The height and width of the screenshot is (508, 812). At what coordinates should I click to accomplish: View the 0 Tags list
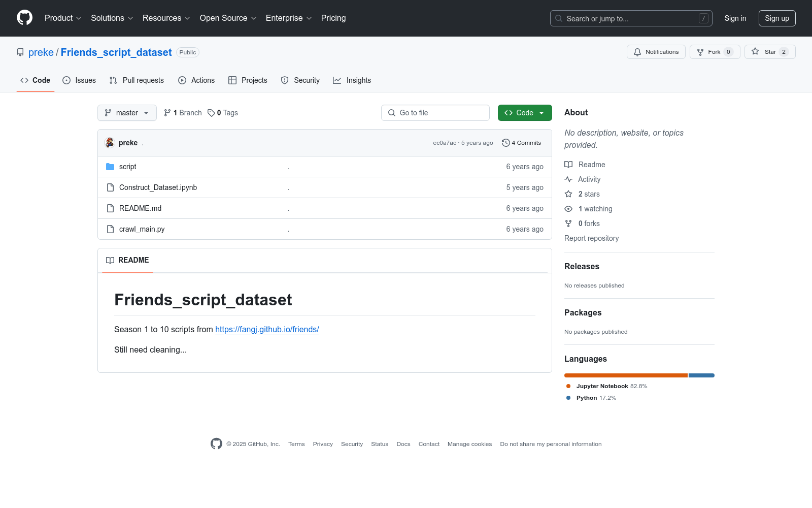point(223,113)
